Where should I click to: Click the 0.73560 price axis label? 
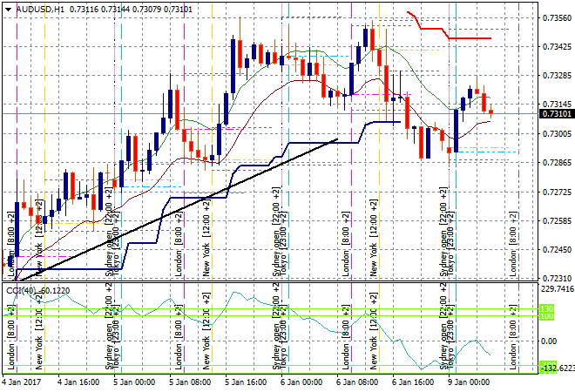[x=557, y=18]
